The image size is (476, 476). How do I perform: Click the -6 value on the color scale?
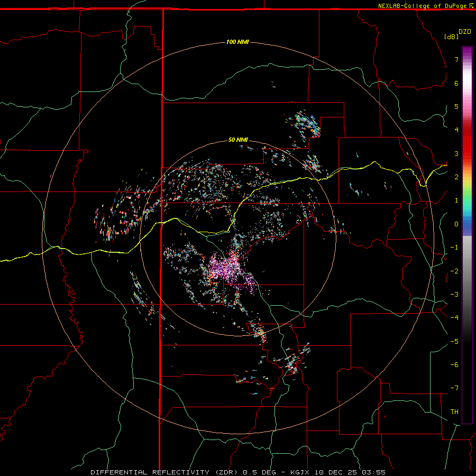pyautogui.click(x=454, y=365)
